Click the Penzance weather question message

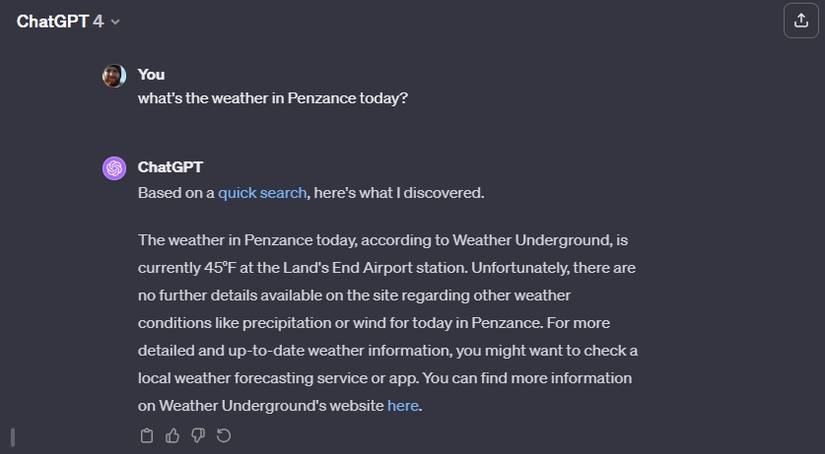coord(273,99)
